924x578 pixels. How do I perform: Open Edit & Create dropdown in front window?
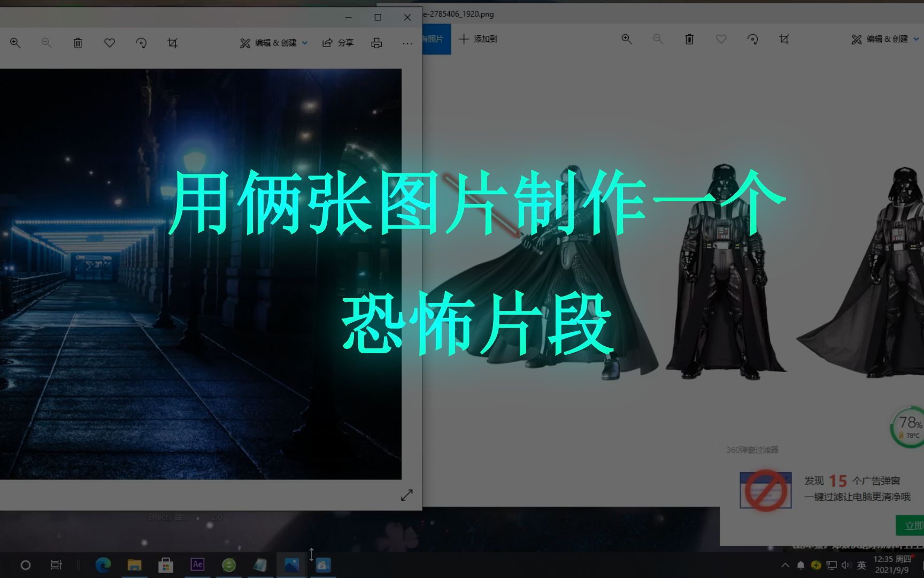[274, 43]
